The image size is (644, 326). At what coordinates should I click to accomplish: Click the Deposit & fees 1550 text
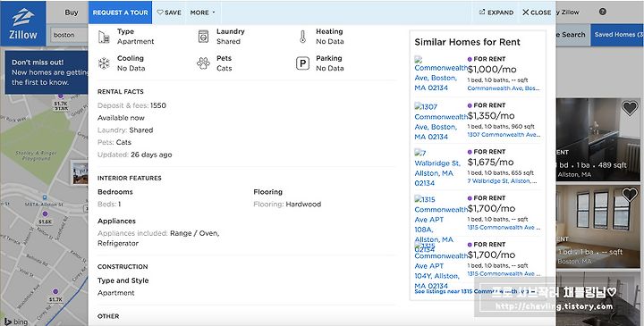[x=131, y=105]
